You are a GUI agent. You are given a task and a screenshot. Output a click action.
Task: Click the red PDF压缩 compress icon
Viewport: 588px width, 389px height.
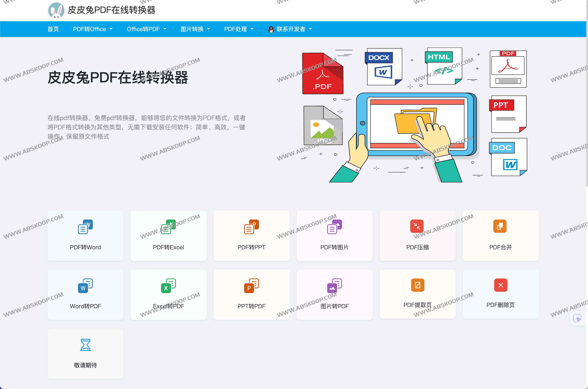click(417, 226)
